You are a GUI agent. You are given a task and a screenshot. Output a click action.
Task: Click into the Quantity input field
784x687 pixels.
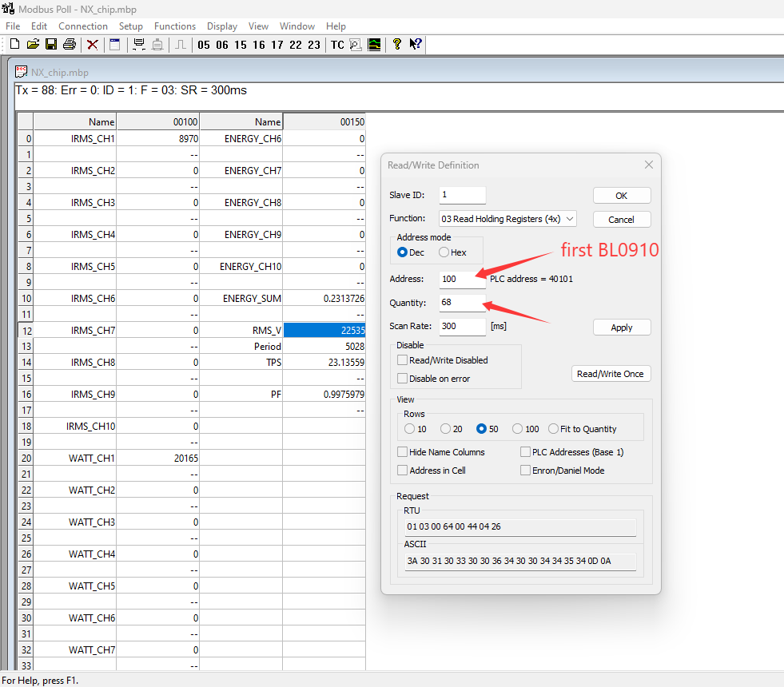[462, 303]
